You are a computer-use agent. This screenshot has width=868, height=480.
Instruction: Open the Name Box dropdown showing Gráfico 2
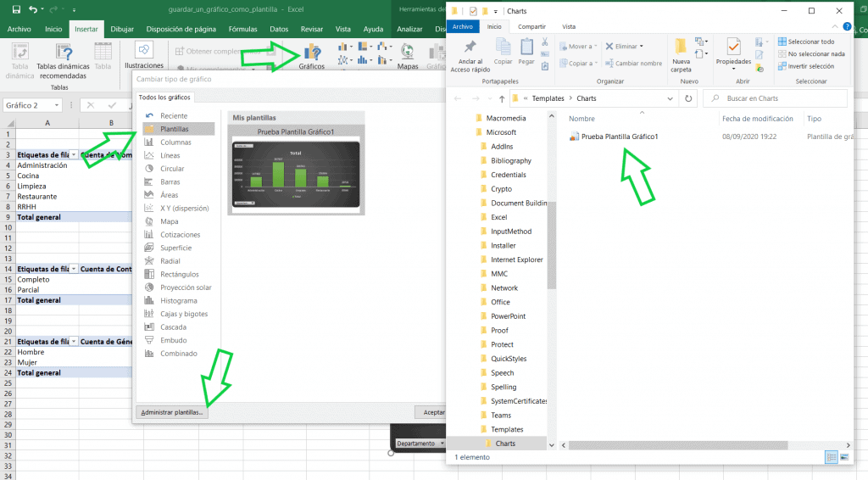pos(57,105)
